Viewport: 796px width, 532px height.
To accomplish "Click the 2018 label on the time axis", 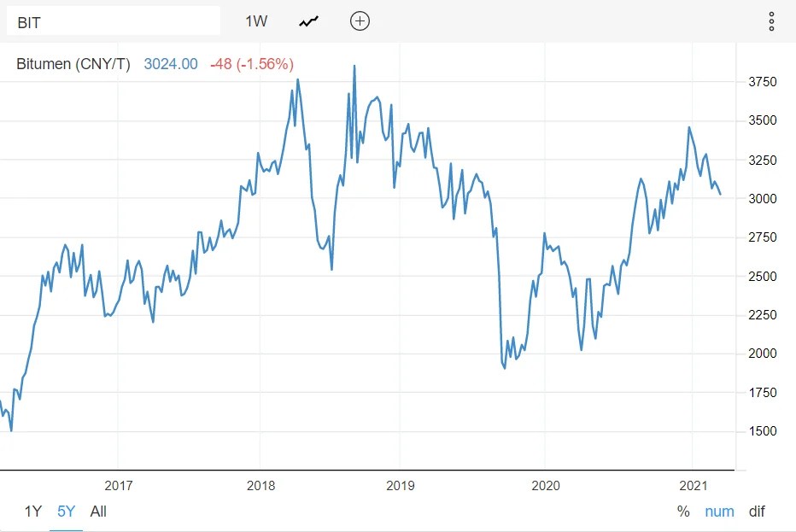I will (260, 486).
